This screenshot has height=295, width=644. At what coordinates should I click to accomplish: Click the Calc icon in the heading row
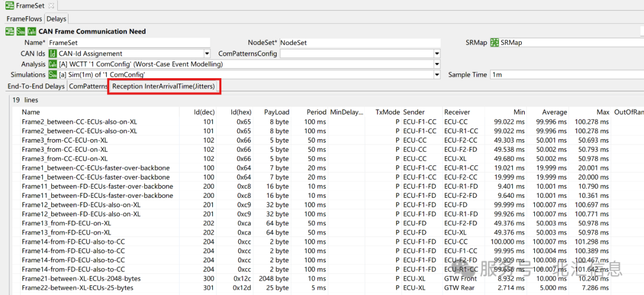pos(32,31)
